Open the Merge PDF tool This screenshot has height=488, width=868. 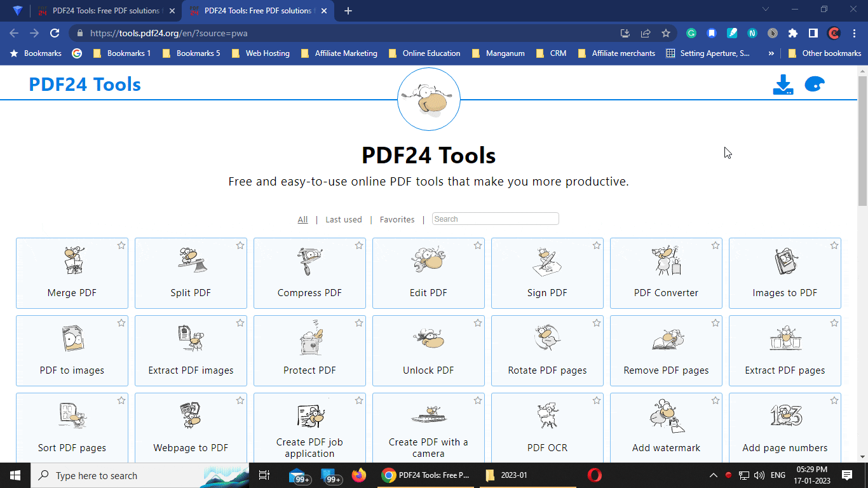pyautogui.click(x=72, y=273)
